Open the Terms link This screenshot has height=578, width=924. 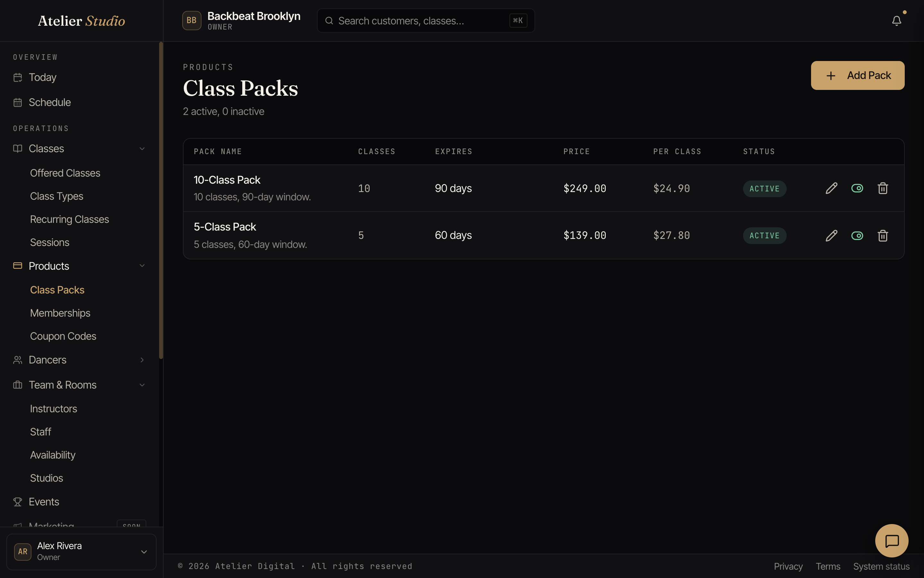pyautogui.click(x=828, y=566)
